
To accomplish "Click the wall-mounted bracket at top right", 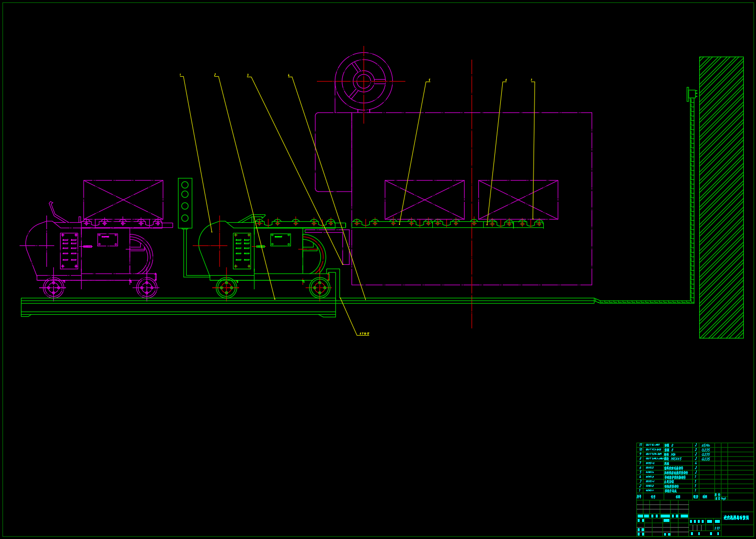I will (691, 94).
